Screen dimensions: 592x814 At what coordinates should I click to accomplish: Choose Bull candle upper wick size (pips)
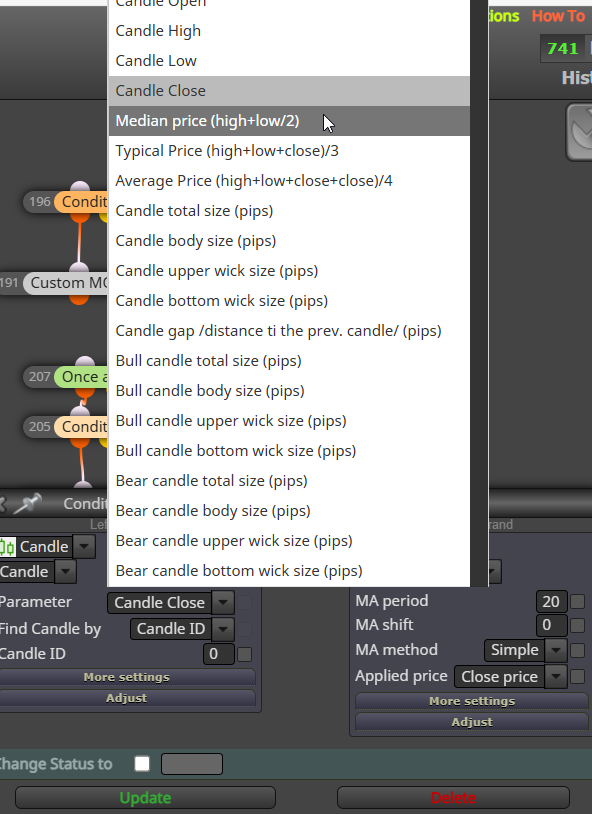pyautogui.click(x=289, y=421)
